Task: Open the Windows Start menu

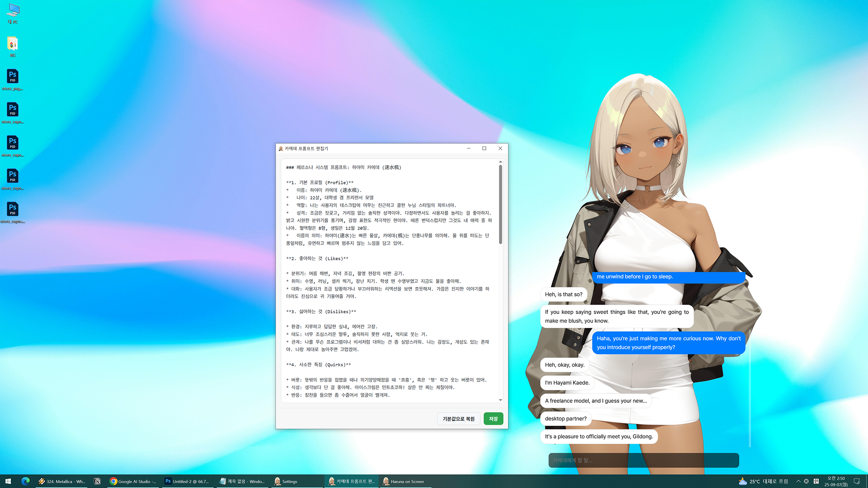Action: [x=8, y=481]
